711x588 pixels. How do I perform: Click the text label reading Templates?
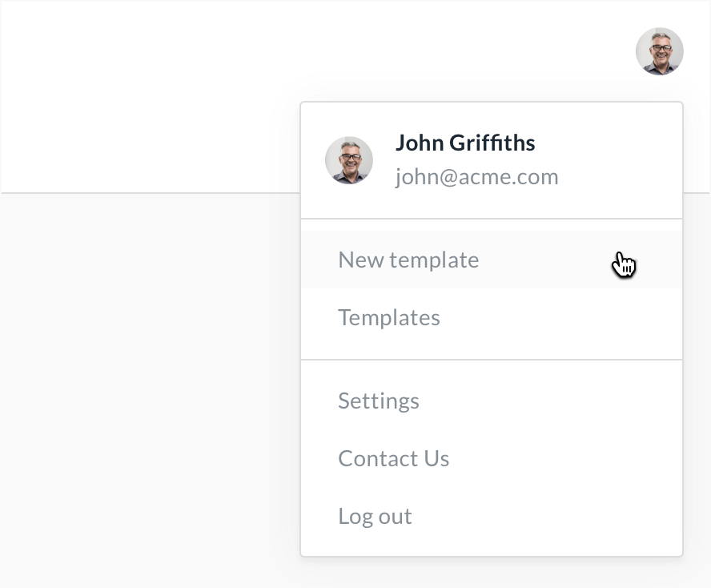[x=389, y=317]
